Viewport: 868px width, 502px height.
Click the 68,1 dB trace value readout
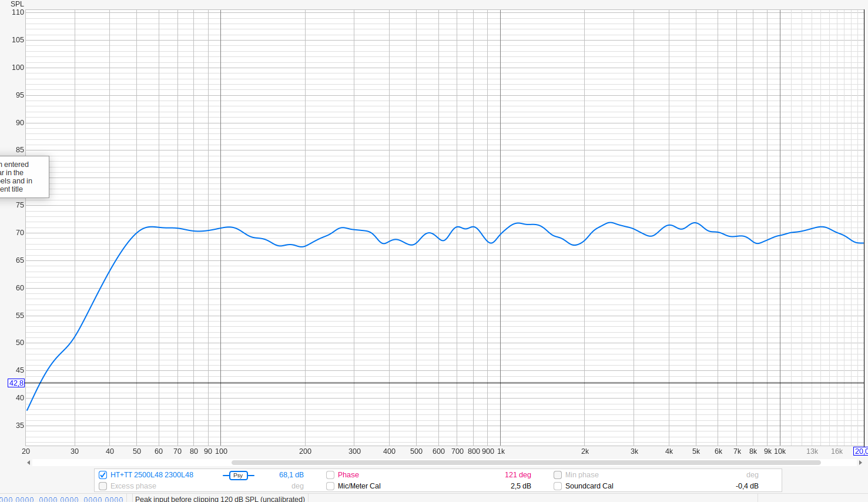coord(291,475)
